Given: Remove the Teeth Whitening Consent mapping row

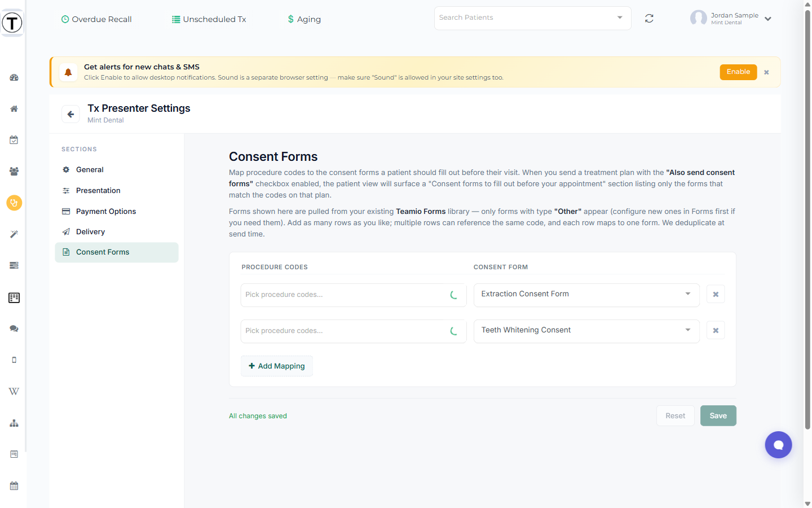Looking at the screenshot, I should (x=716, y=330).
